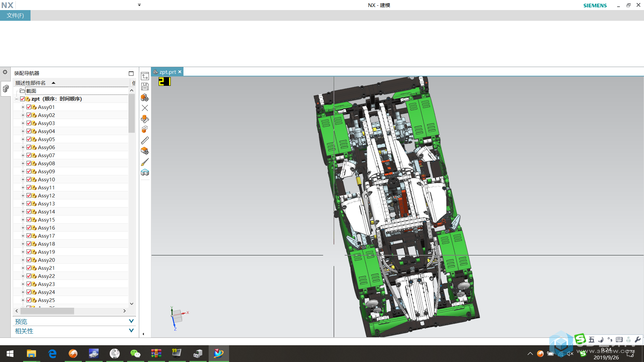This screenshot has height=362, width=644.
Task: Select the Assy14 tree row
Action: [x=70, y=212]
